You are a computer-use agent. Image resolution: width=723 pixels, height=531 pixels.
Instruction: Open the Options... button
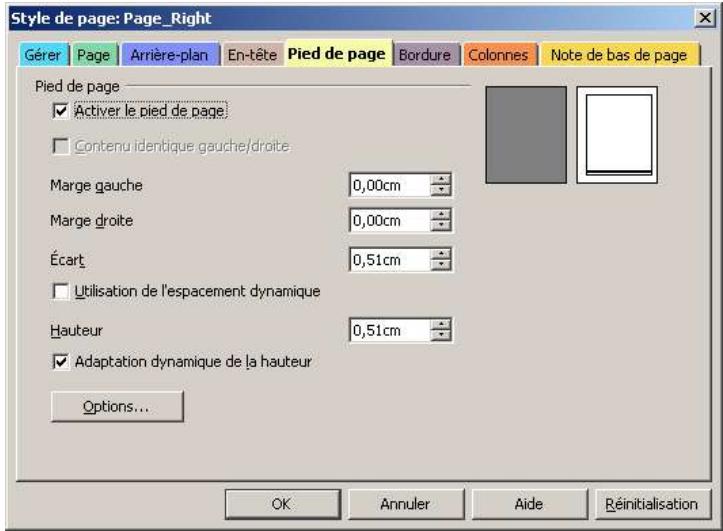pos(117,407)
